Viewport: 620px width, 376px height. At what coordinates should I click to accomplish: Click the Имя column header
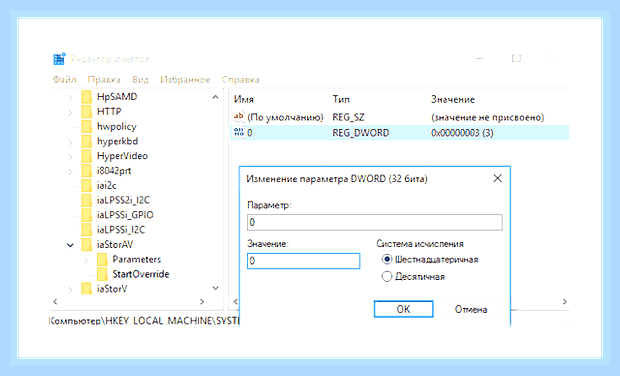[244, 99]
